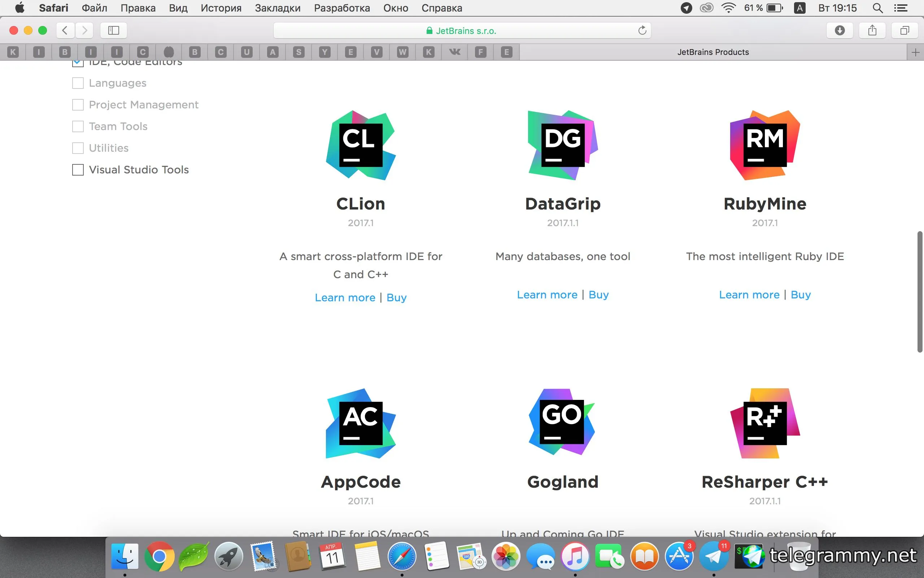Click Buy link under DataGrip
This screenshot has width=924, height=578.
[x=598, y=295]
